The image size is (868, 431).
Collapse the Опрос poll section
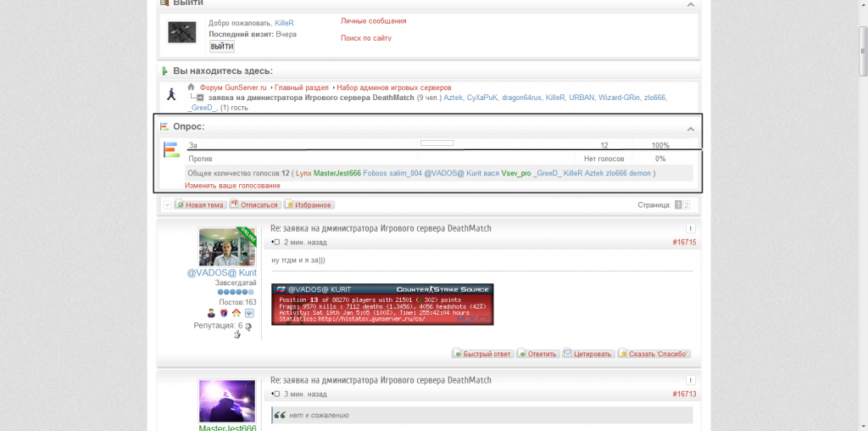click(690, 128)
